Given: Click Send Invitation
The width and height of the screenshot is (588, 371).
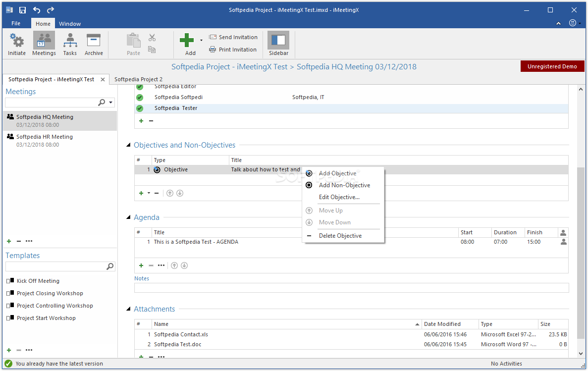Looking at the screenshot, I should click(233, 37).
